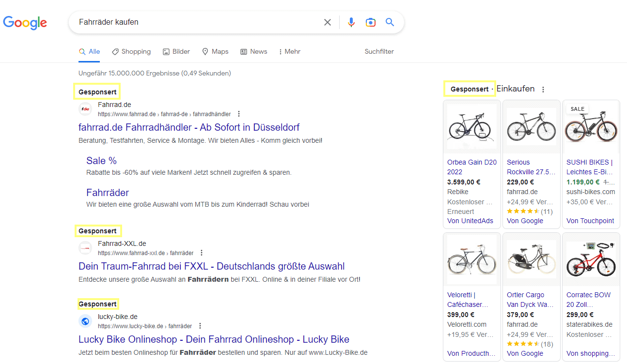627x364 pixels.
Task: Open 'Lucky Bike Onlineshop' result link
Action: pyautogui.click(x=214, y=339)
